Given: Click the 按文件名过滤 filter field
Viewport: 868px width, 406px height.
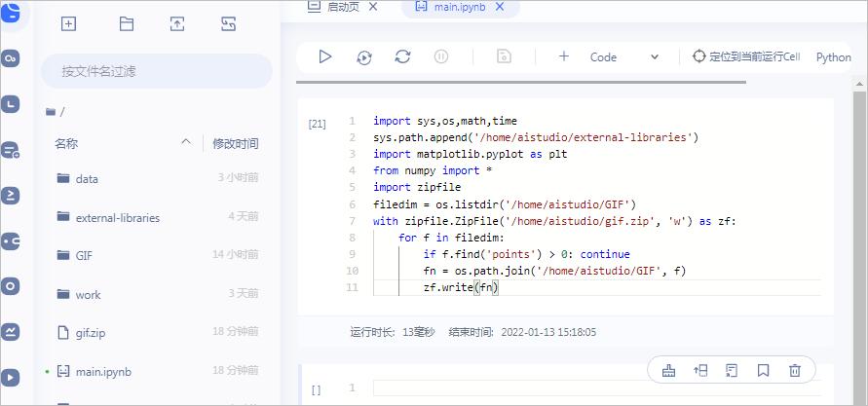Looking at the screenshot, I should click(x=156, y=71).
